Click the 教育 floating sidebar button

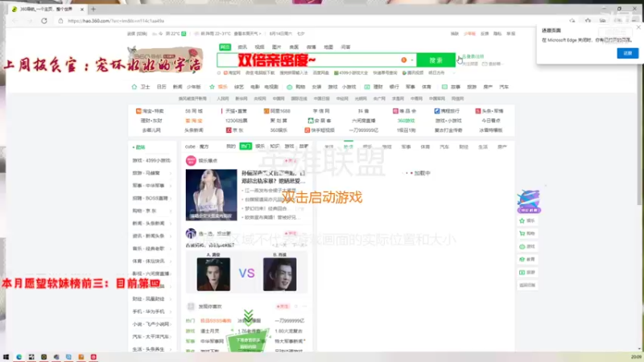coord(527,259)
